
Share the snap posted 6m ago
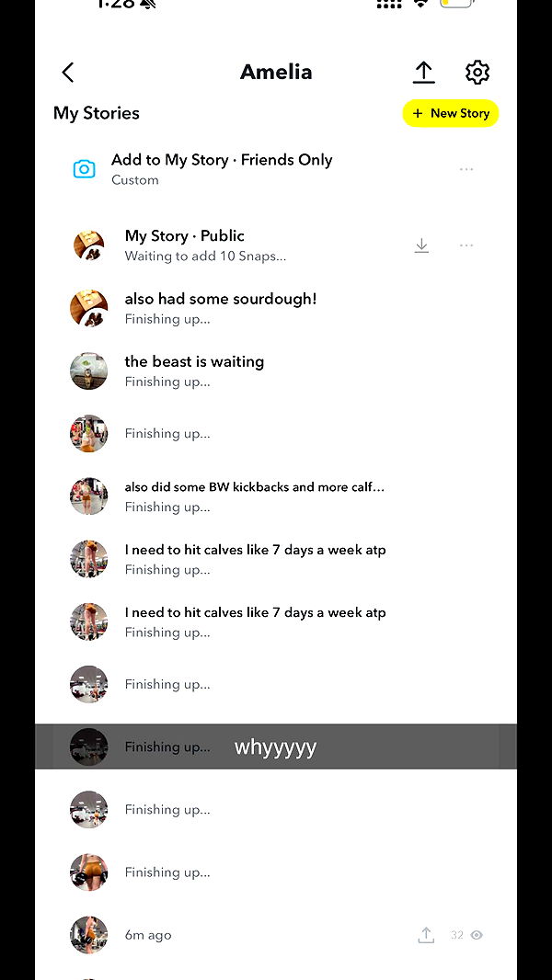(x=426, y=935)
